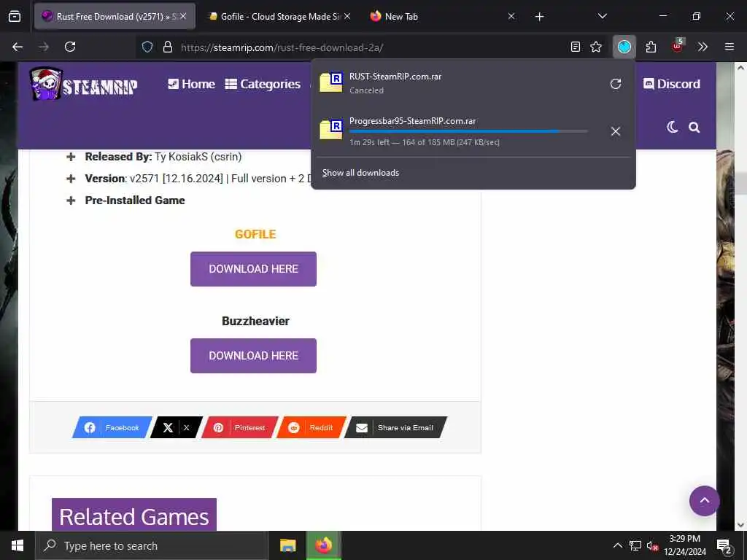Show more toolbar tools chevron
The image size is (747, 560).
703,47
